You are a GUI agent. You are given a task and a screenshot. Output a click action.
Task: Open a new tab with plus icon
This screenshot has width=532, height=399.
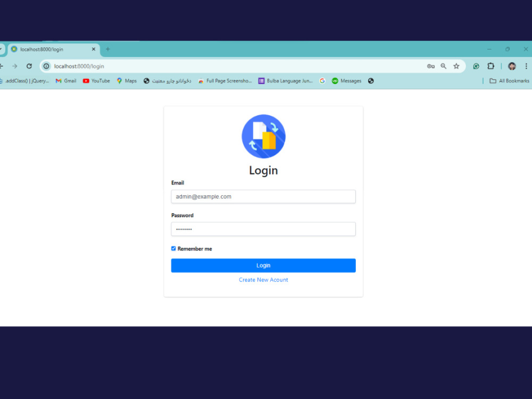point(107,49)
